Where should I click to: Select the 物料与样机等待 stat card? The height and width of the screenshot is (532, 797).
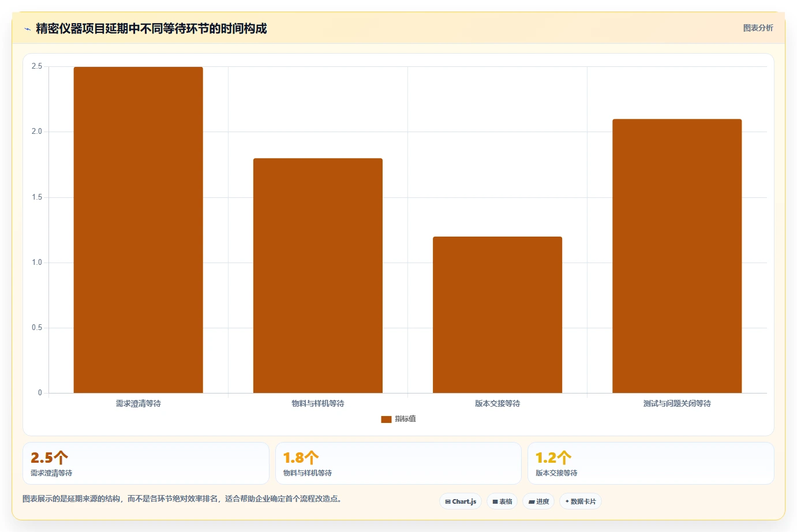coord(398,463)
